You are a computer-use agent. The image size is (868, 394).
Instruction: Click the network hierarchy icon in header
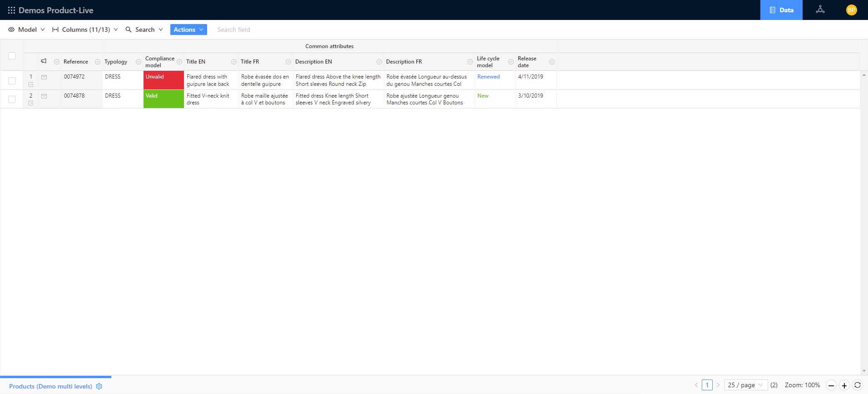coord(820,10)
